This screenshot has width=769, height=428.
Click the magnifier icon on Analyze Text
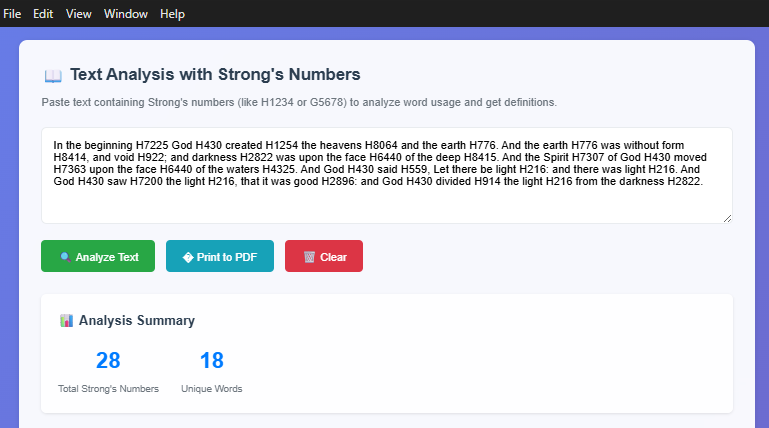pos(65,257)
